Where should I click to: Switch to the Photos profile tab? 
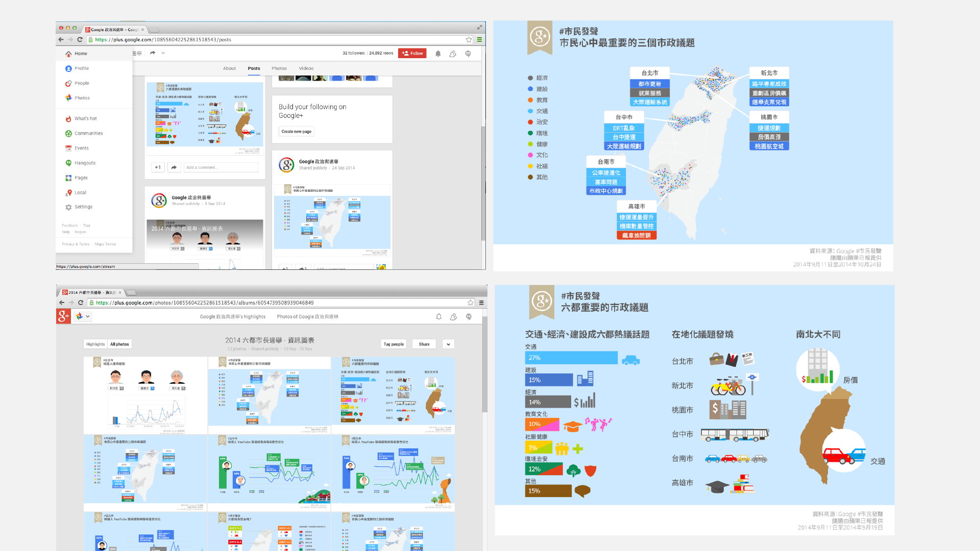[279, 68]
